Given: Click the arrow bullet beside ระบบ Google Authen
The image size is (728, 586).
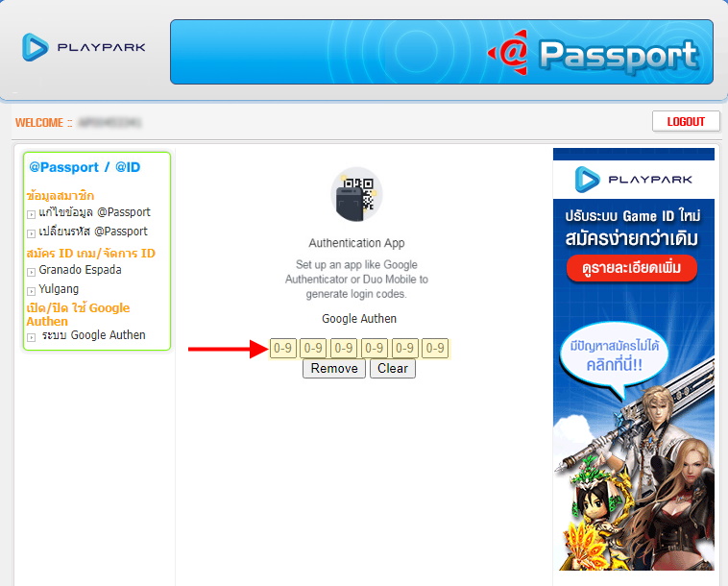Looking at the screenshot, I should (x=31, y=337).
